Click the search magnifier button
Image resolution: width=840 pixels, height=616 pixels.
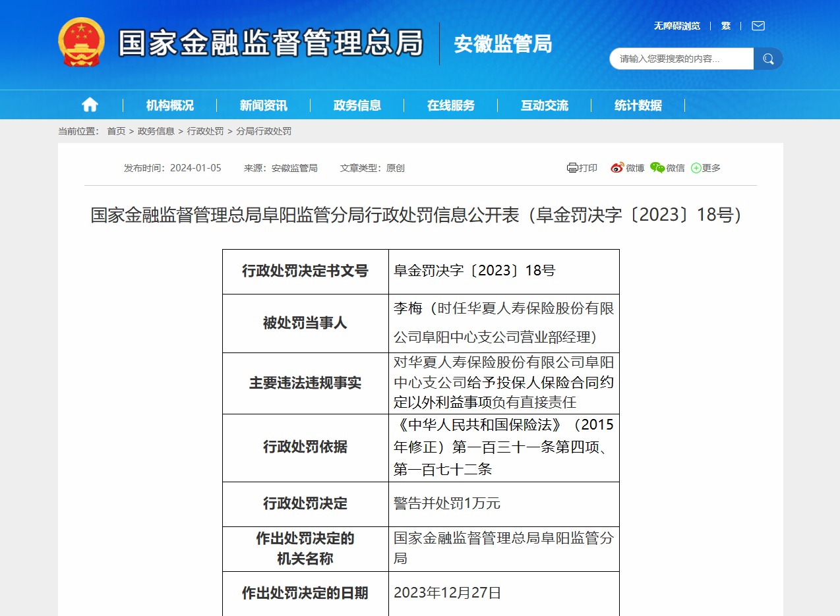pyautogui.click(x=768, y=59)
